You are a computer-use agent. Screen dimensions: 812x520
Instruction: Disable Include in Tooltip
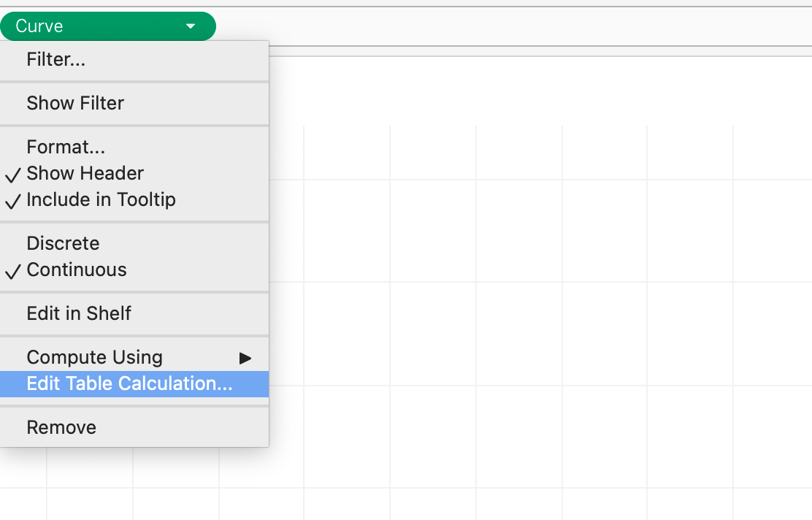pos(101,199)
